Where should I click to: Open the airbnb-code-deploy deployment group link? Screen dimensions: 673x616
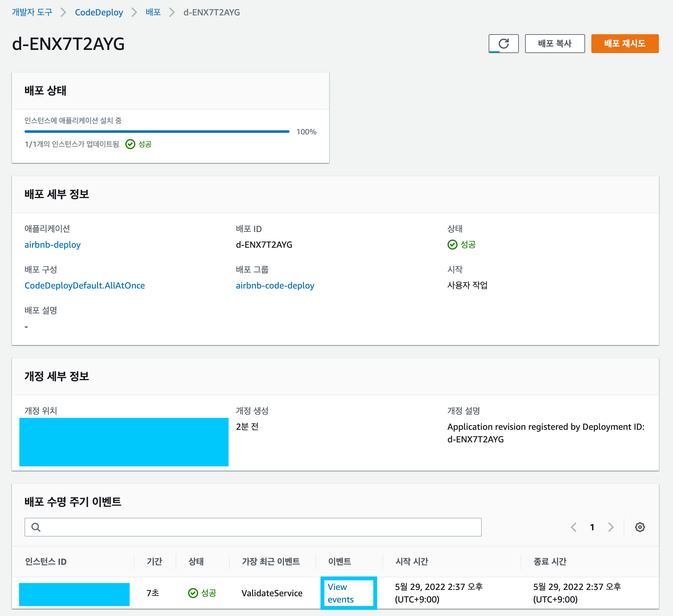[x=275, y=285]
